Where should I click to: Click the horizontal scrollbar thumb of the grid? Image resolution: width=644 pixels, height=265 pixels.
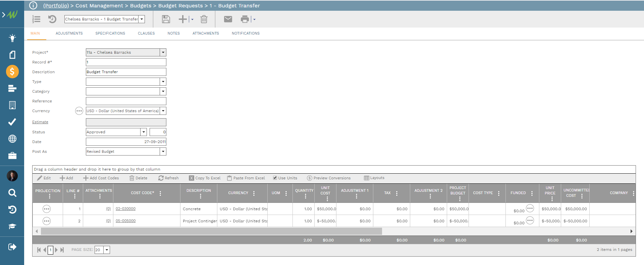(x=211, y=231)
